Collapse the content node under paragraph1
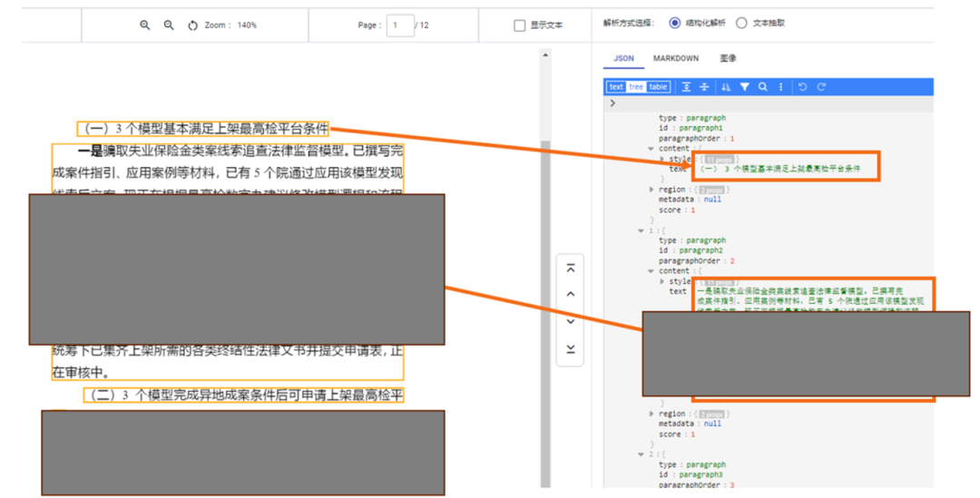 click(x=651, y=149)
